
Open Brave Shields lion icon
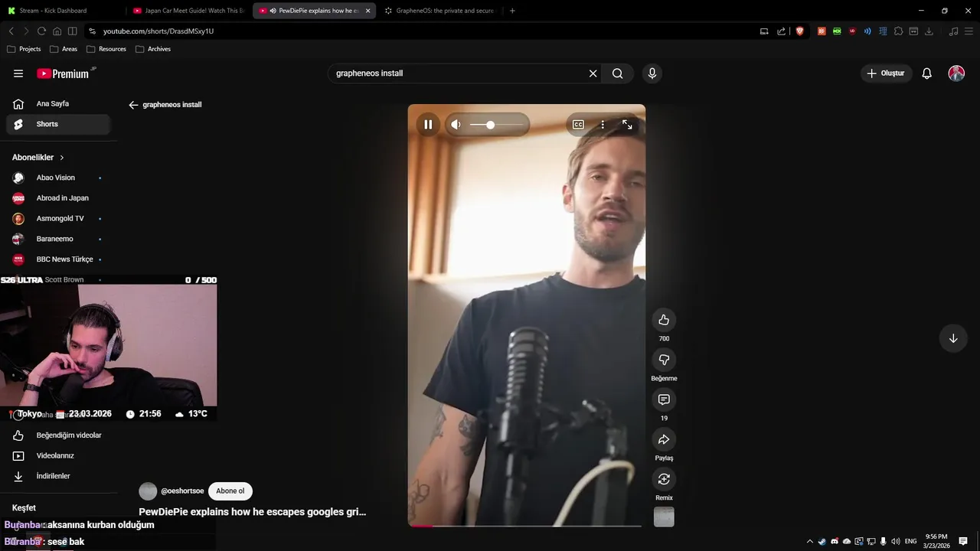[x=799, y=31]
